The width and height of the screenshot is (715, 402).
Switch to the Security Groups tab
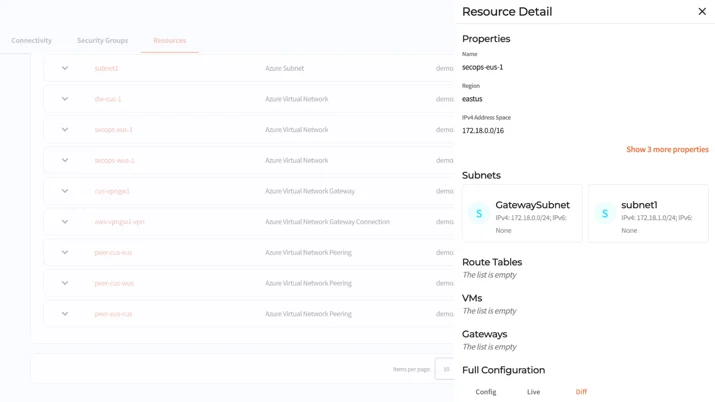click(103, 41)
